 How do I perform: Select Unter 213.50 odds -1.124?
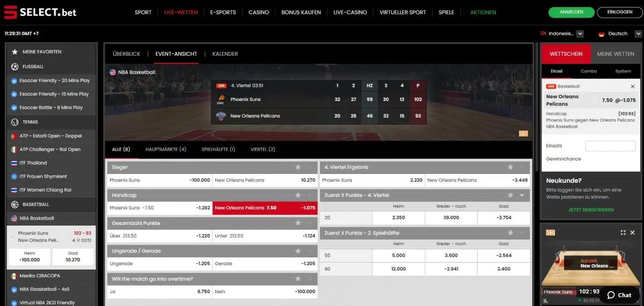tap(265, 236)
